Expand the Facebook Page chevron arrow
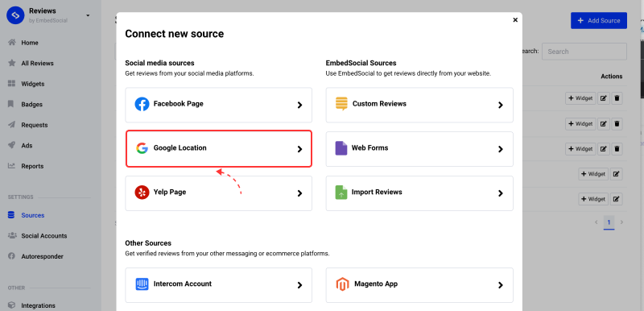The width and height of the screenshot is (644, 311). click(299, 105)
